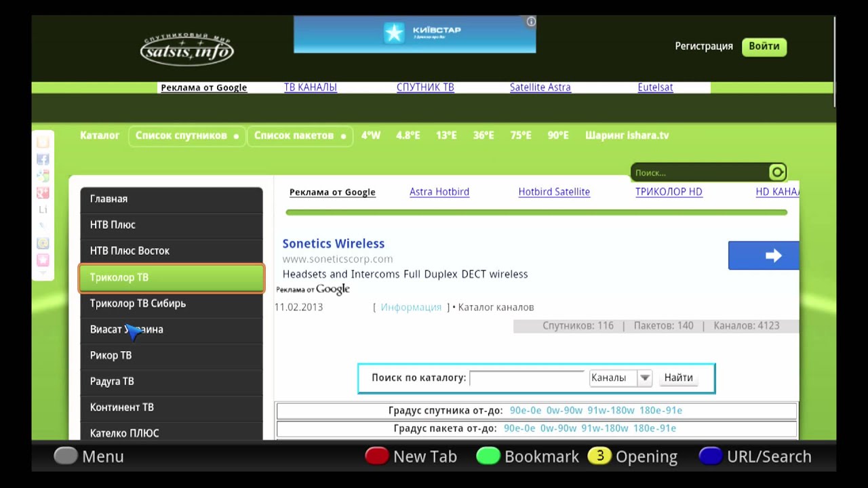Click the green Bookmark button

528,456
